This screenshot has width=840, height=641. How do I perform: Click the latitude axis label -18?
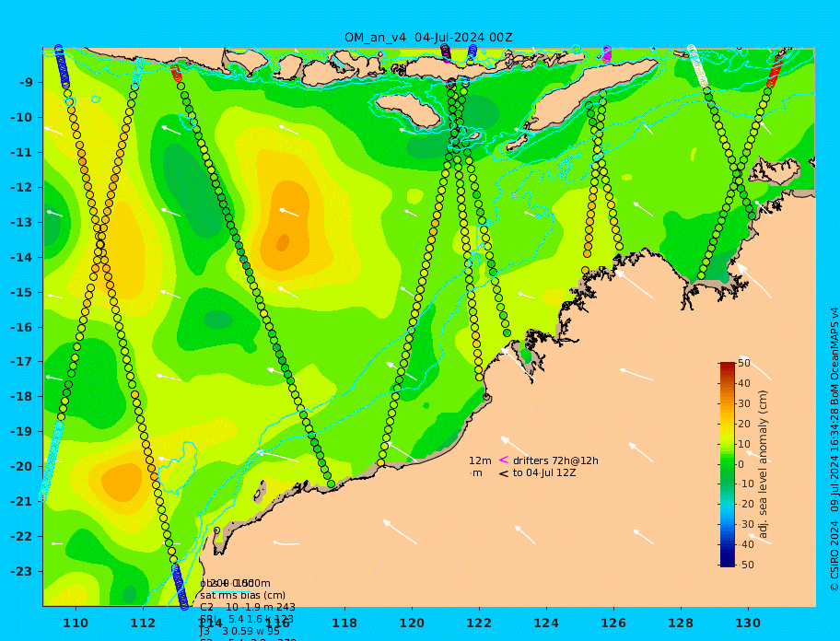(22, 397)
